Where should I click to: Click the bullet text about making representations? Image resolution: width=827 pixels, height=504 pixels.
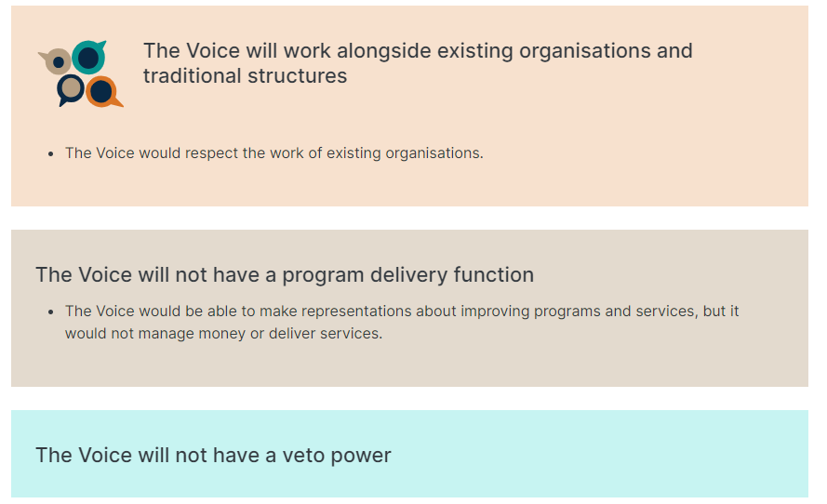[401, 322]
